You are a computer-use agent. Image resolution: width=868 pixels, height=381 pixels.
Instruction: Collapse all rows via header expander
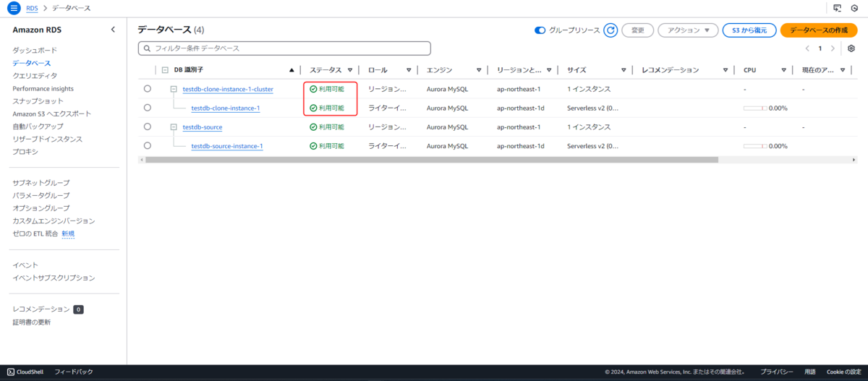(x=165, y=70)
